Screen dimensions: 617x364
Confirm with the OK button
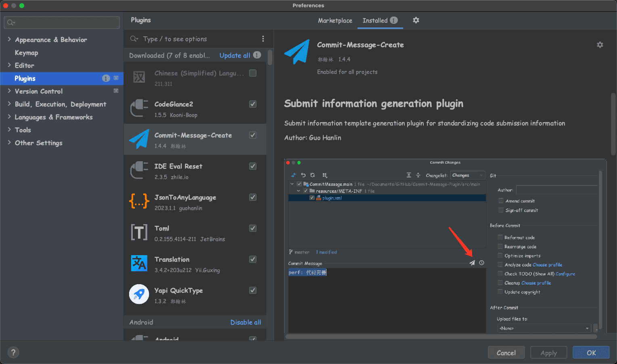(x=591, y=353)
